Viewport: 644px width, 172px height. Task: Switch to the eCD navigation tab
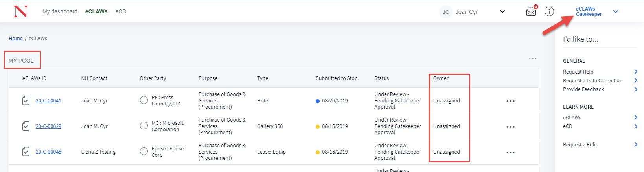click(121, 11)
